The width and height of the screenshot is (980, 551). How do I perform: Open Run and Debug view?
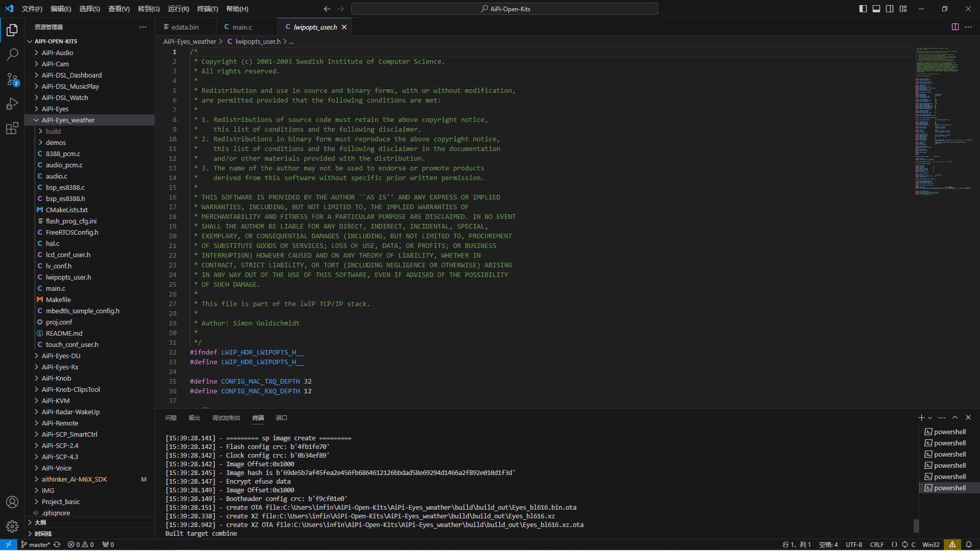tap(12, 104)
